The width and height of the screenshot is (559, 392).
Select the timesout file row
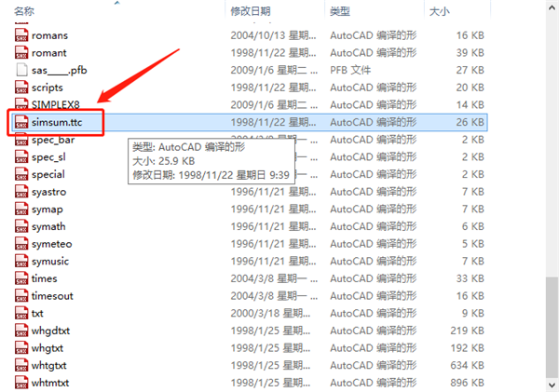250,296
